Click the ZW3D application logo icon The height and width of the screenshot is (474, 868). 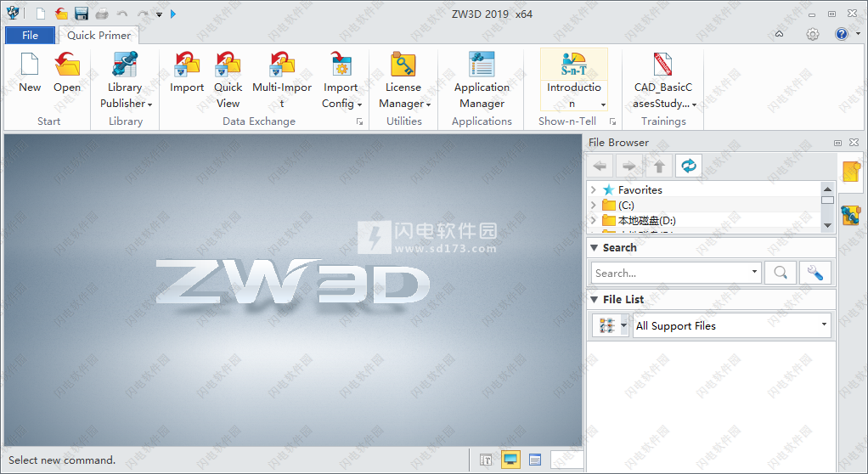pos(12,12)
